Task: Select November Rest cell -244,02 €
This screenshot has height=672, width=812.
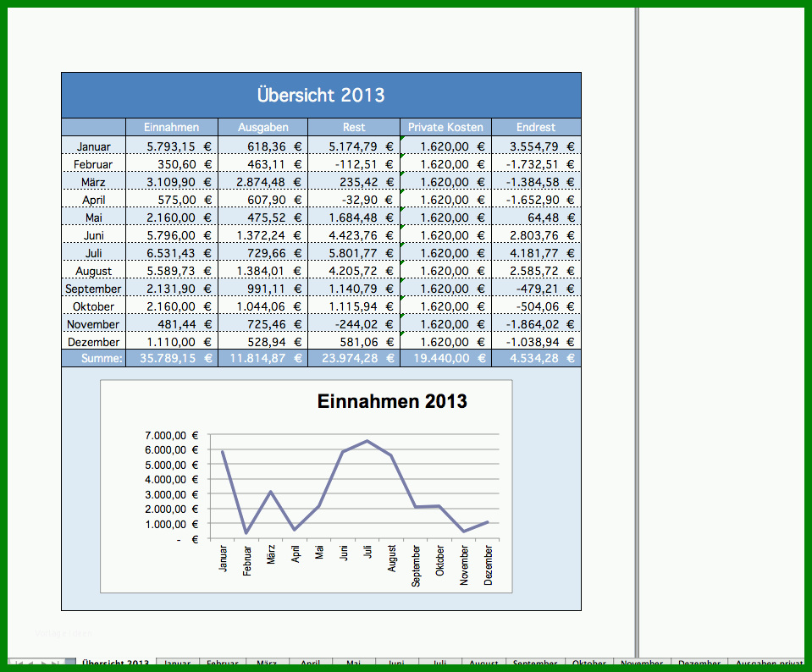Action: tap(354, 325)
